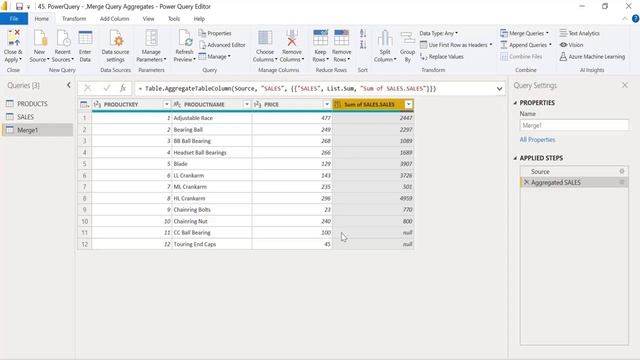This screenshot has height=360, width=640.
Task: Click the Append Queries icon
Action: click(x=504, y=45)
